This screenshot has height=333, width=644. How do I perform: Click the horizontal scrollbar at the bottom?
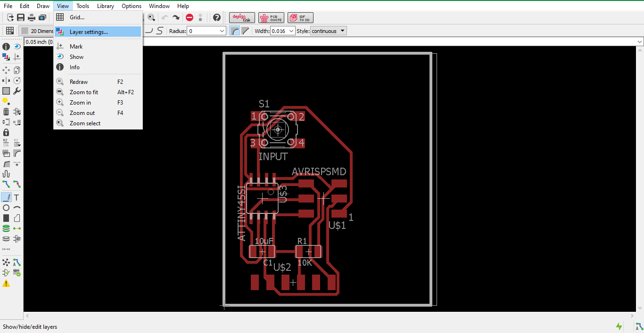(330, 316)
